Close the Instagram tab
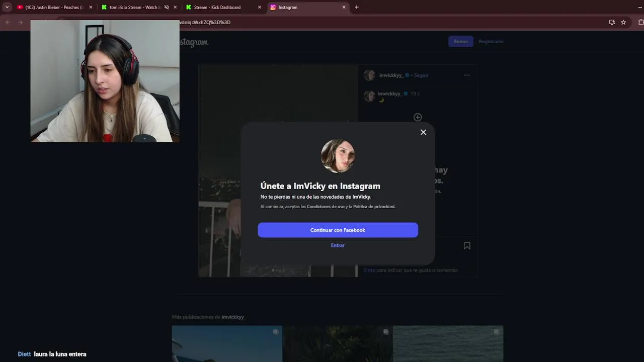This screenshot has width=644, height=362. pos(344,7)
